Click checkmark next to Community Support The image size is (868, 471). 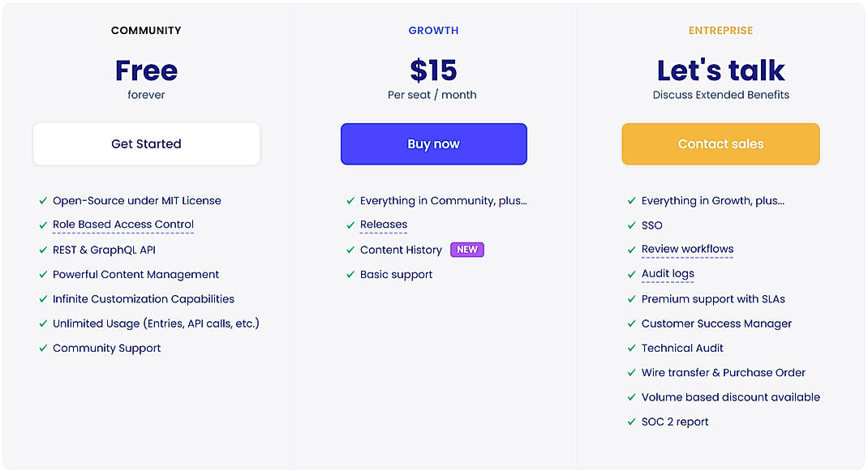43,348
